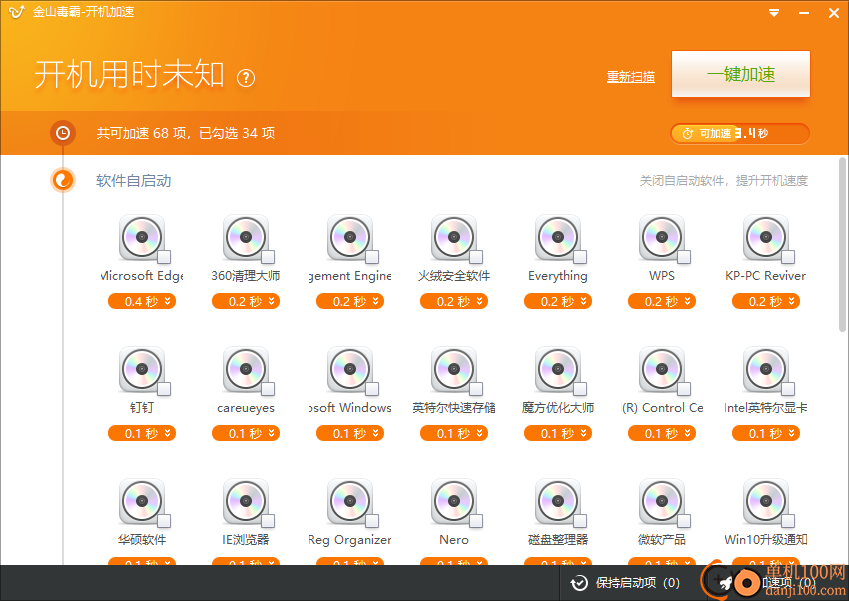
Task: Select the WPS disc icon
Action: (662, 237)
